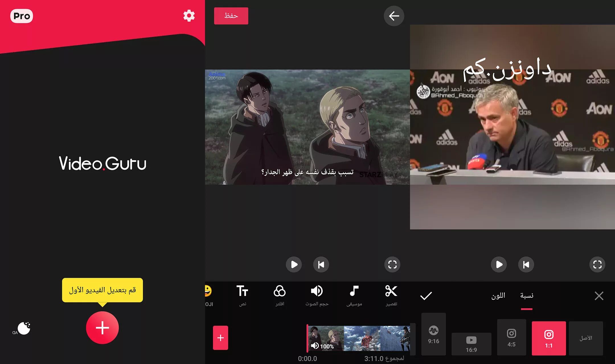Play the anime video preview

click(294, 264)
